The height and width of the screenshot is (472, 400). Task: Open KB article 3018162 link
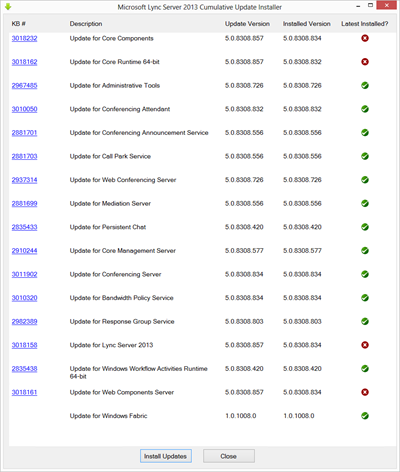pos(24,62)
